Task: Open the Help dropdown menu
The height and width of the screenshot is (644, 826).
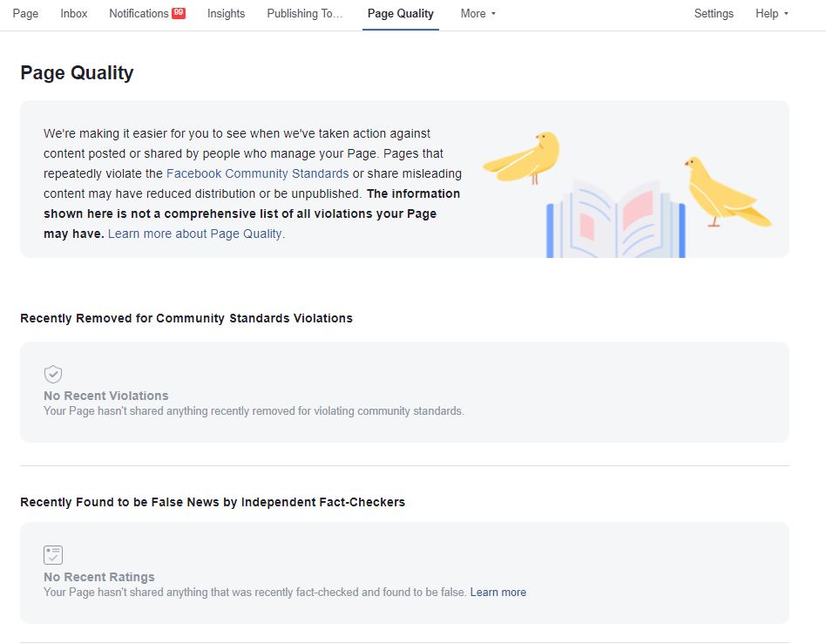Action: 772,14
